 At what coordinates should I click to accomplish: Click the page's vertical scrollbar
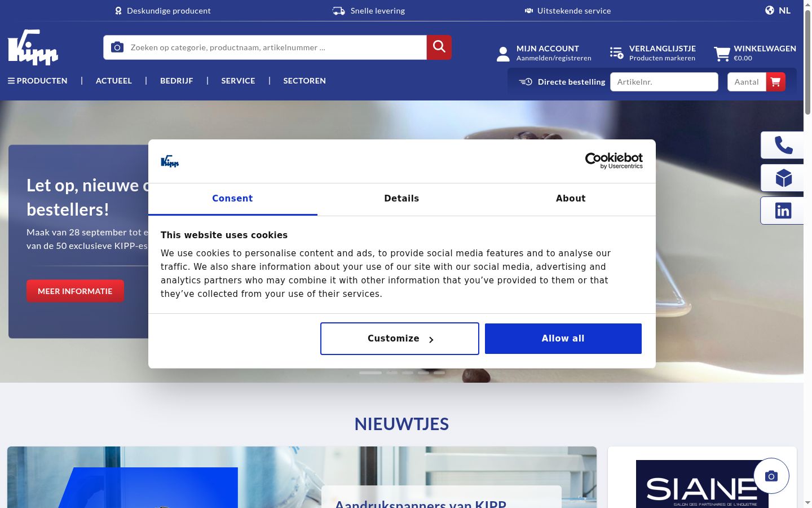[807, 254]
